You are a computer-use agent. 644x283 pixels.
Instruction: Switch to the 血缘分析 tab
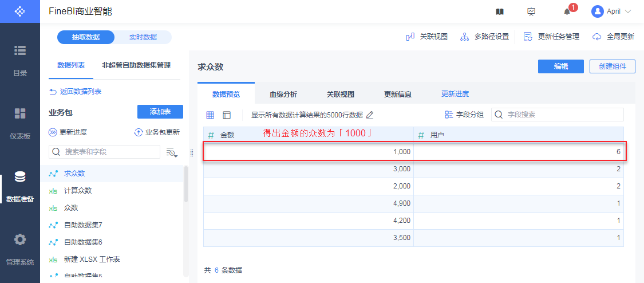pyautogui.click(x=283, y=95)
